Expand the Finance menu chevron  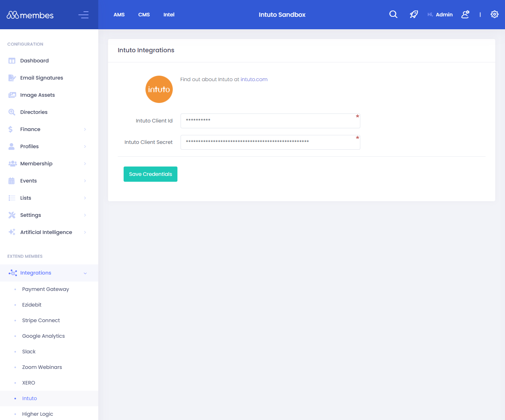(x=85, y=129)
